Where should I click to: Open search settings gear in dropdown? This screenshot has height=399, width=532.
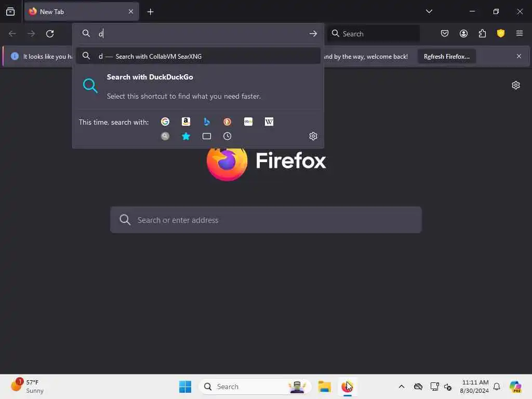pyautogui.click(x=313, y=136)
